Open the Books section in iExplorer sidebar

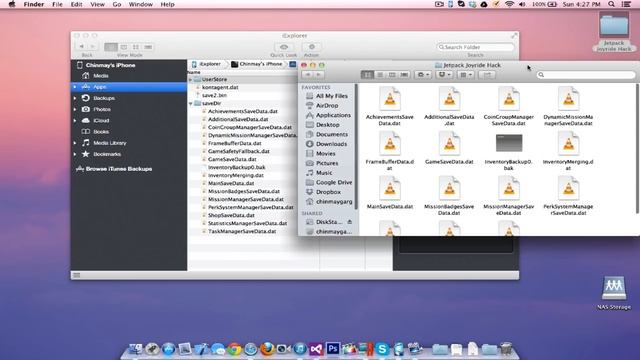[x=100, y=132]
